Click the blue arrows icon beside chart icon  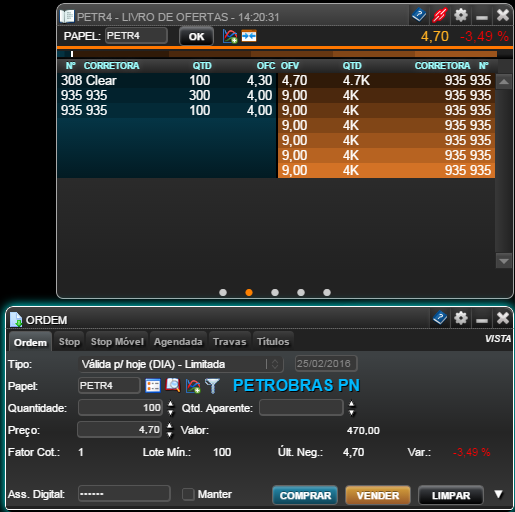coord(249,36)
